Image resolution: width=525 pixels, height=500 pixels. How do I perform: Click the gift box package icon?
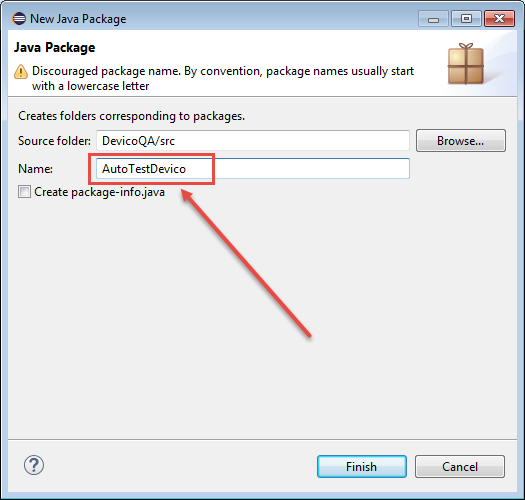click(466, 64)
